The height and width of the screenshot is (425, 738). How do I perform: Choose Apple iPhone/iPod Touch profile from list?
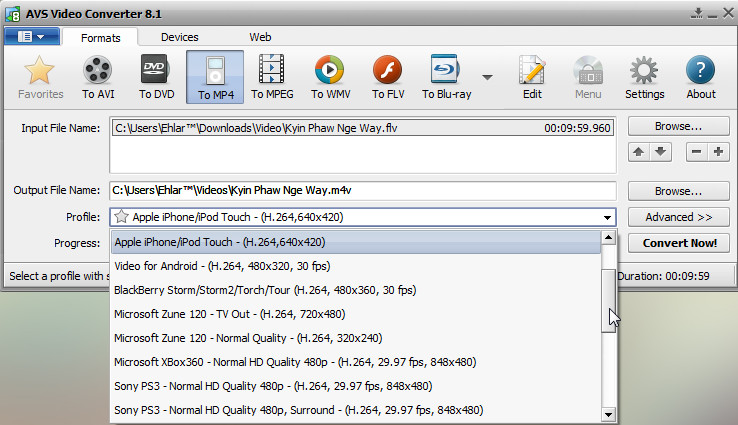[x=356, y=242]
